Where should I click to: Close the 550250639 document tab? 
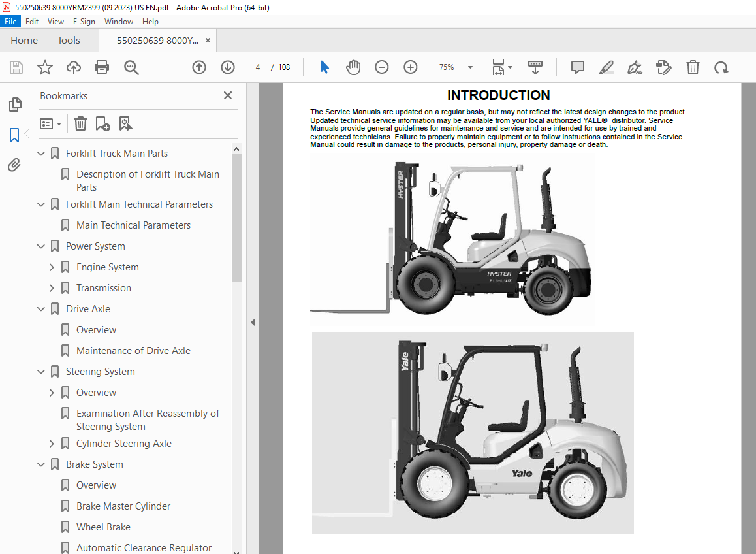pyautogui.click(x=208, y=41)
